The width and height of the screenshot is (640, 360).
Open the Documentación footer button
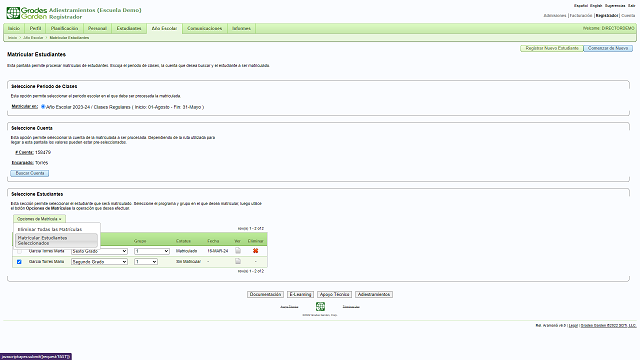[x=265, y=294]
